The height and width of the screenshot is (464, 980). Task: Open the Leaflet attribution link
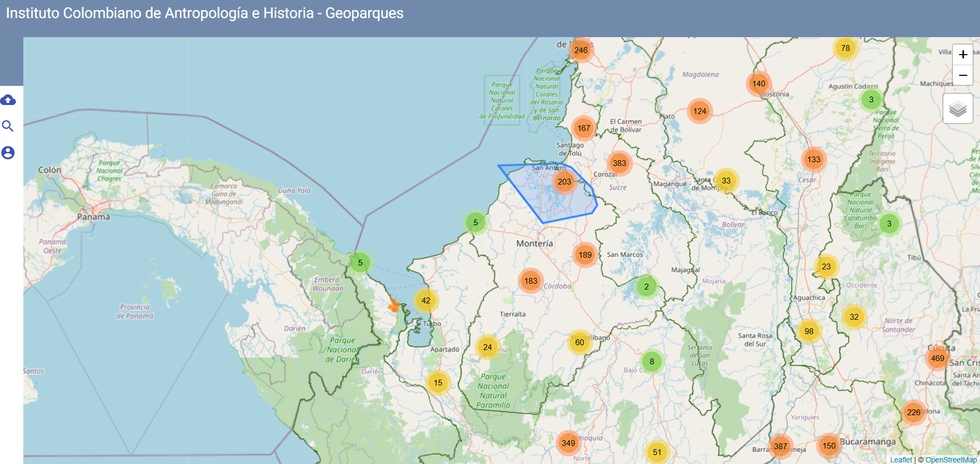[901, 460]
